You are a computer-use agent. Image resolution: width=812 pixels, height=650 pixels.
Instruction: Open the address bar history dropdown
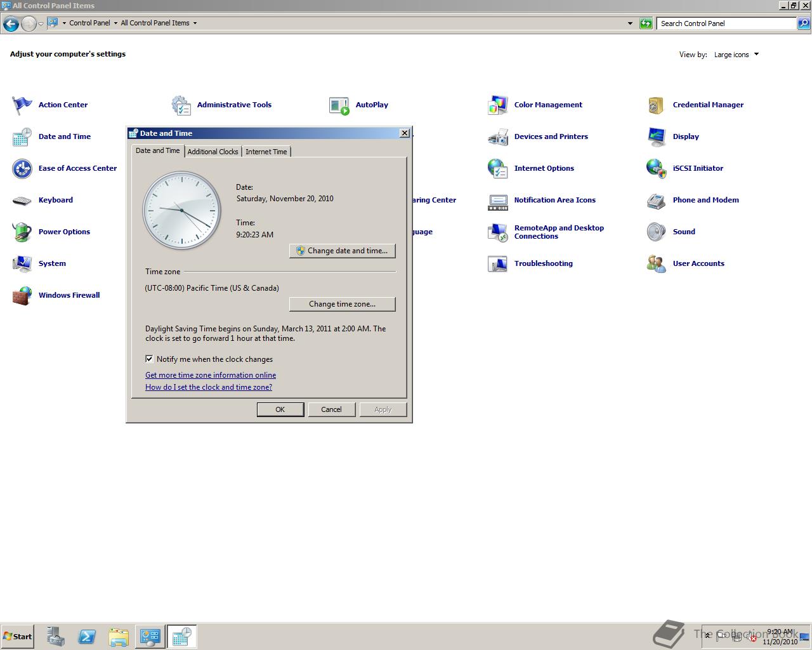click(x=630, y=23)
